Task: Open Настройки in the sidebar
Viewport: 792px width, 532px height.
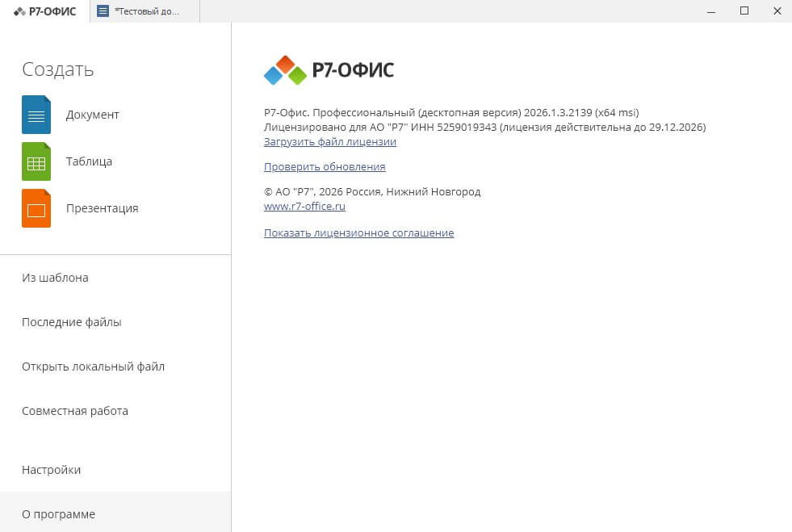Action: [115, 469]
